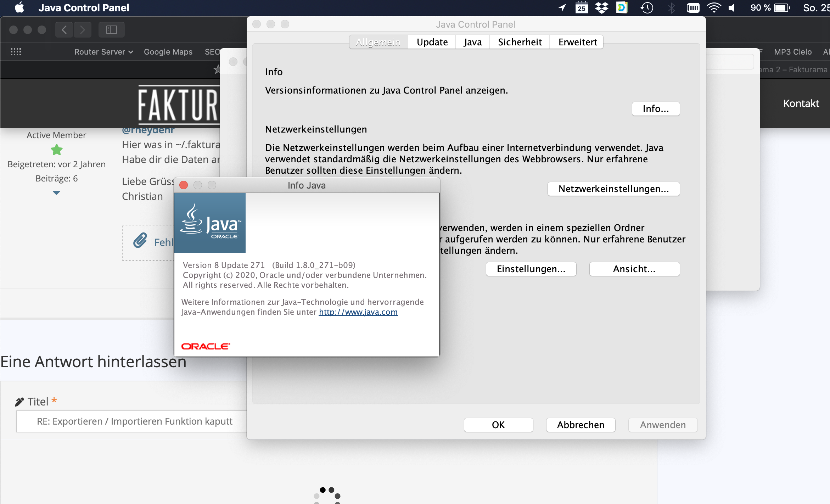Click the Titel input field

(x=131, y=421)
